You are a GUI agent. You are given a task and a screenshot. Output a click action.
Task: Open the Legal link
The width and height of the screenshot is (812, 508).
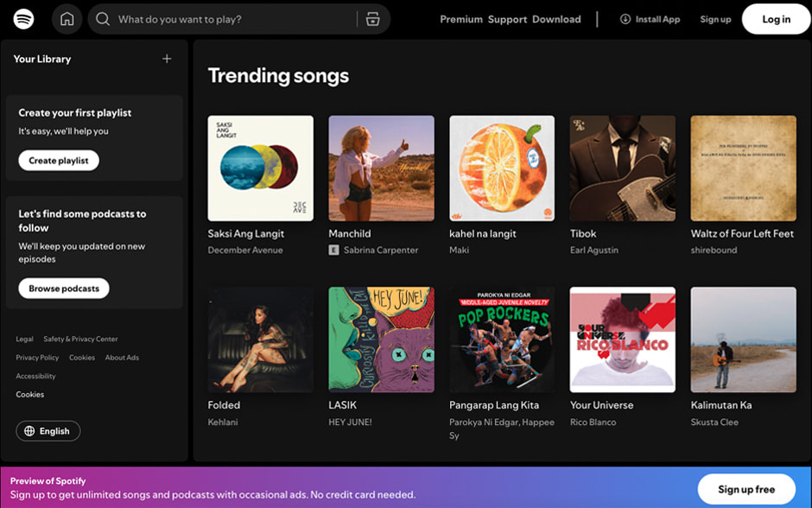24,339
